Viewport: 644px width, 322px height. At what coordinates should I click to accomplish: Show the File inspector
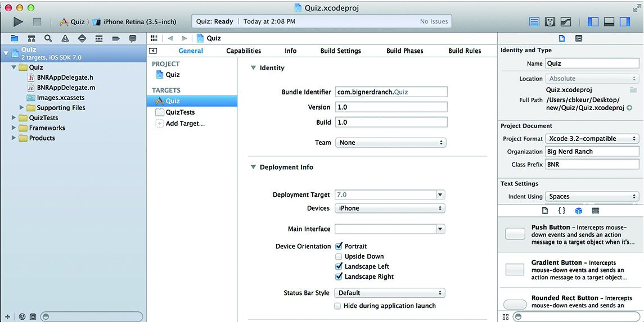562,39
